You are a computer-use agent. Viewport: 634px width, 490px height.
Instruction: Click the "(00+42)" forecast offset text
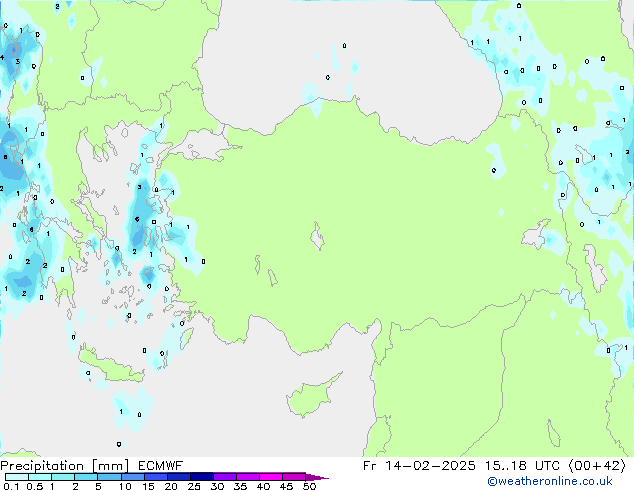(597, 466)
